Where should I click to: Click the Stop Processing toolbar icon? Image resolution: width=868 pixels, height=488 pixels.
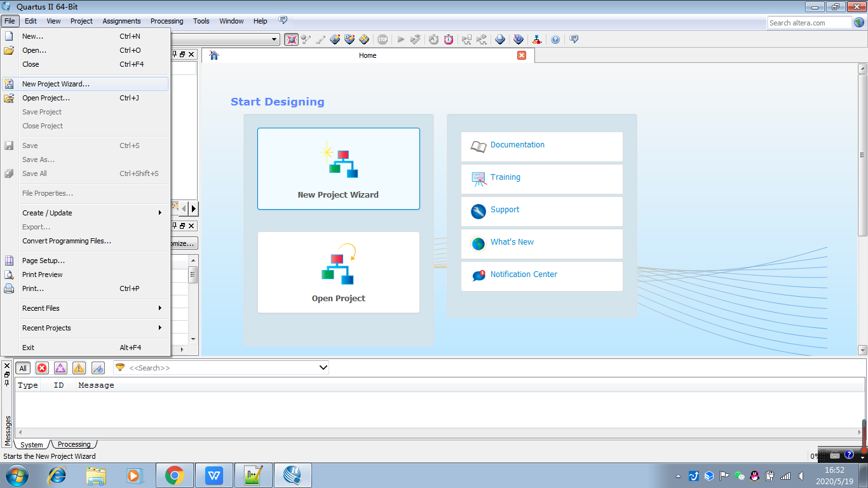pyautogui.click(x=383, y=39)
